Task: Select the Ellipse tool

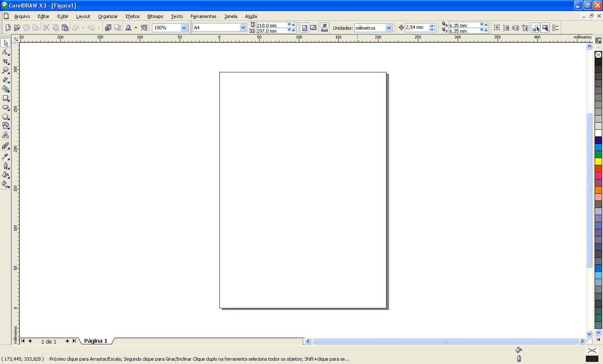Action: 5,108
